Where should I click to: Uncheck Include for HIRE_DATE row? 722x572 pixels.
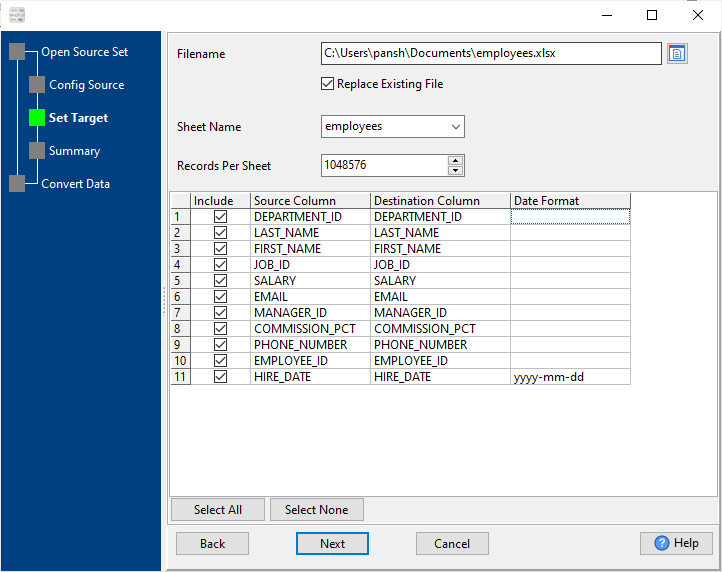[x=220, y=377]
